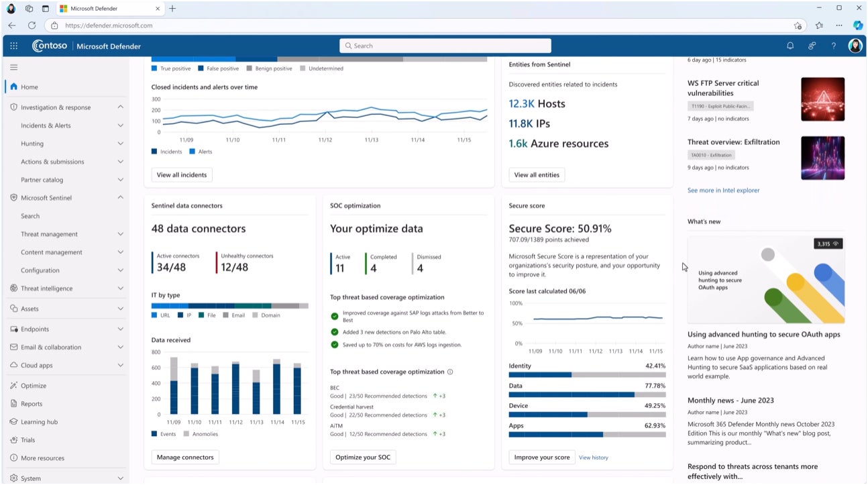Collapse the Microsoft Sentinel section chevron

[121, 198]
